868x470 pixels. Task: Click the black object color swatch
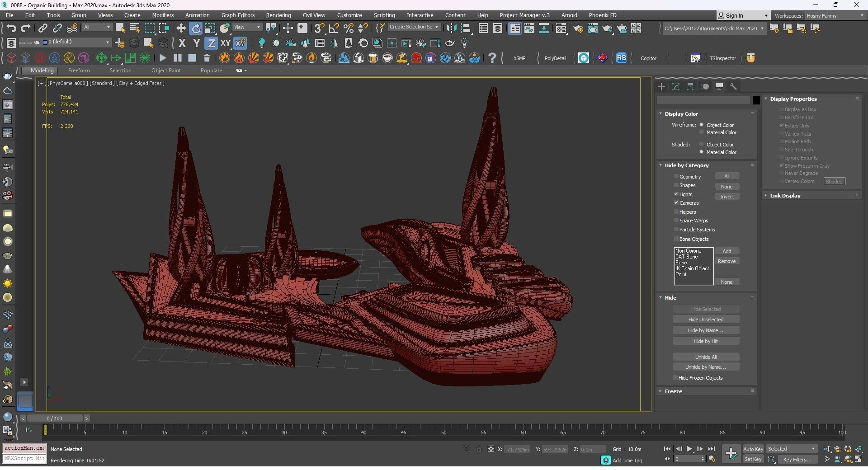(756, 100)
